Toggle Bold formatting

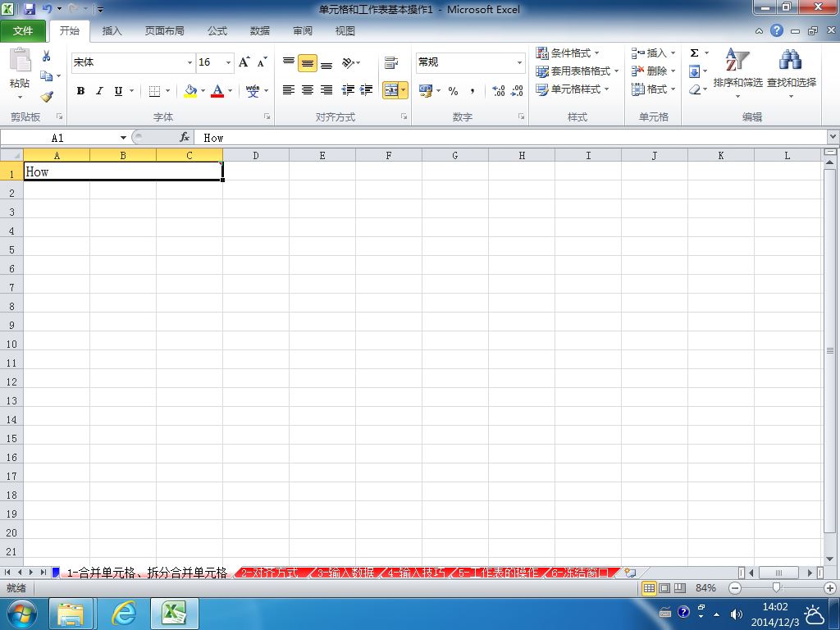point(80,91)
